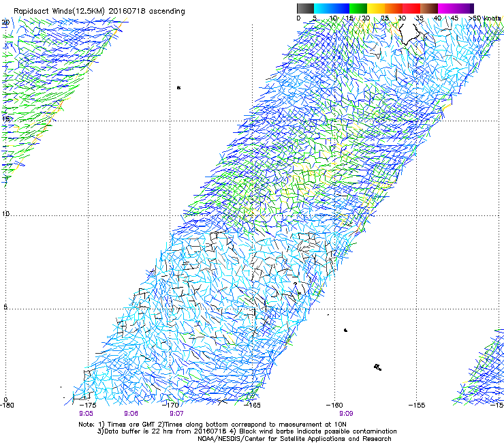Click the NOAA/NESDIS credit line
Image resolution: width=504 pixels, height=443 pixels.
tap(294, 439)
